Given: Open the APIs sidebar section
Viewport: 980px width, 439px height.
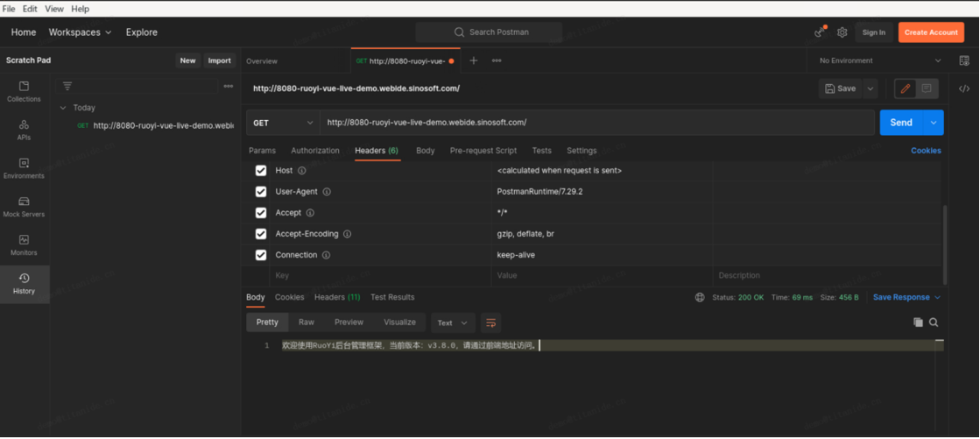Looking at the screenshot, I should click(x=24, y=130).
